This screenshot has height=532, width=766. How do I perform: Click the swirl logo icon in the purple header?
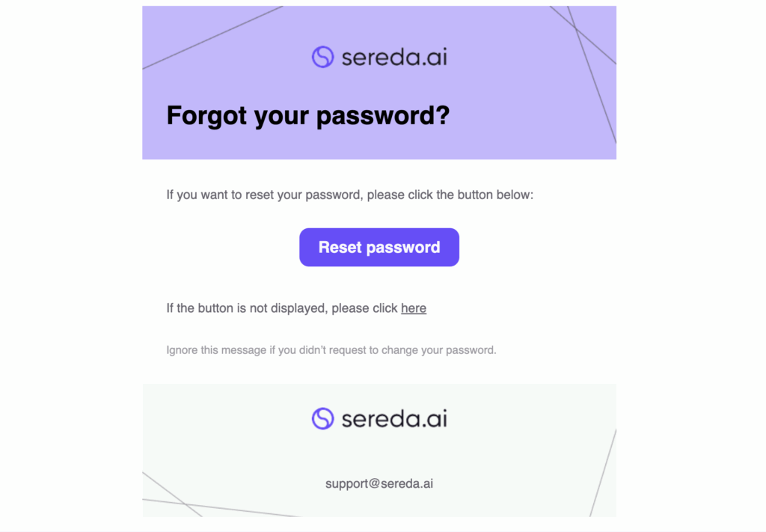point(322,57)
